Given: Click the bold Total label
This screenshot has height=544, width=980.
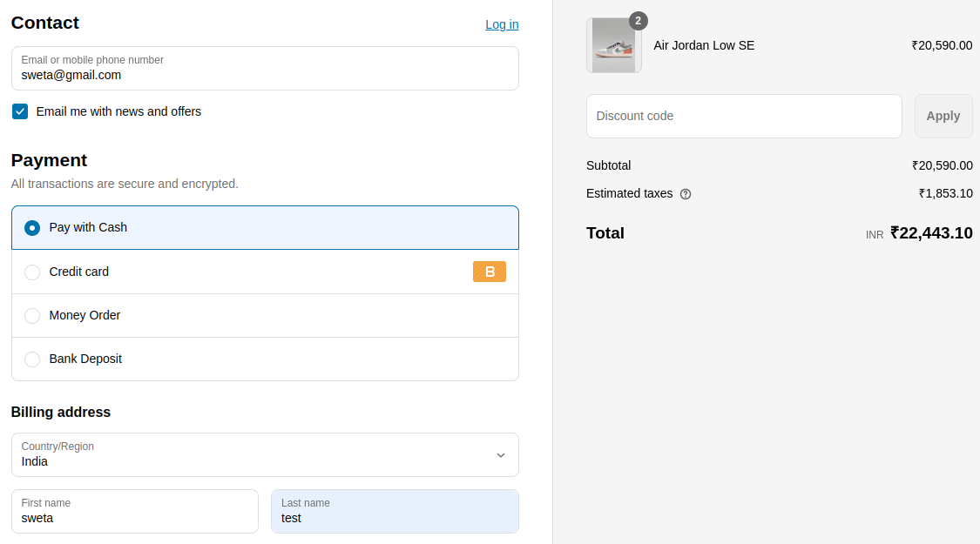Looking at the screenshot, I should [605, 233].
